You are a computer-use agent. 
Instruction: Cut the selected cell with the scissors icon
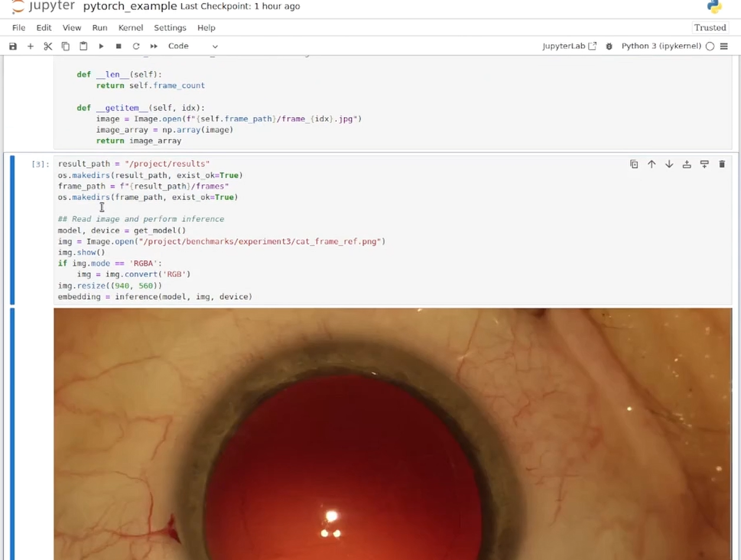[48, 46]
